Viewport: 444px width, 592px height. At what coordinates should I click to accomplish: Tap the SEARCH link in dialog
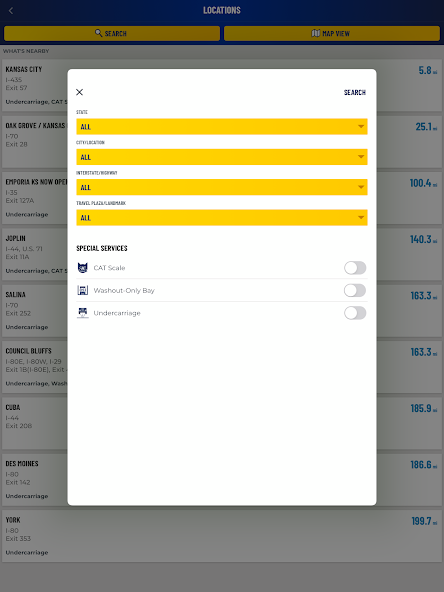click(355, 92)
